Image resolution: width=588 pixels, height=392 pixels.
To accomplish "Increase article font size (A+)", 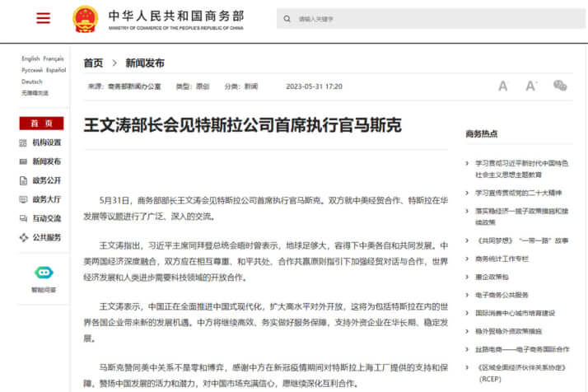I will click(530, 86).
